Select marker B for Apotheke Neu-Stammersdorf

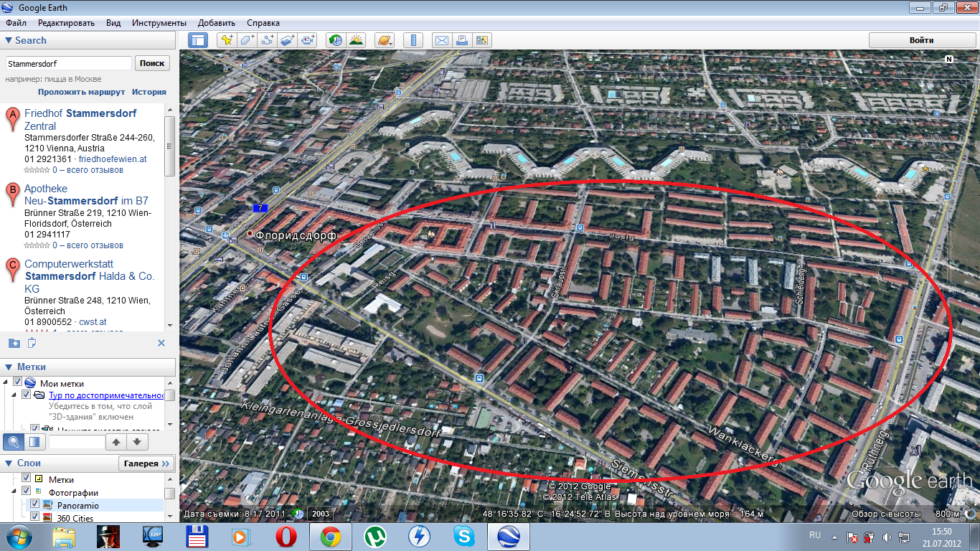12,195
